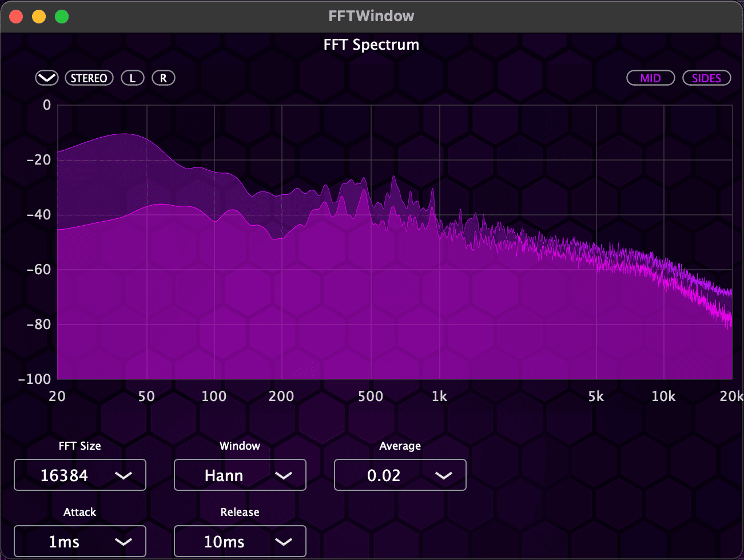744x560 pixels.
Task: Click the FFT Spectrum heading
Action: pos(371,45)
